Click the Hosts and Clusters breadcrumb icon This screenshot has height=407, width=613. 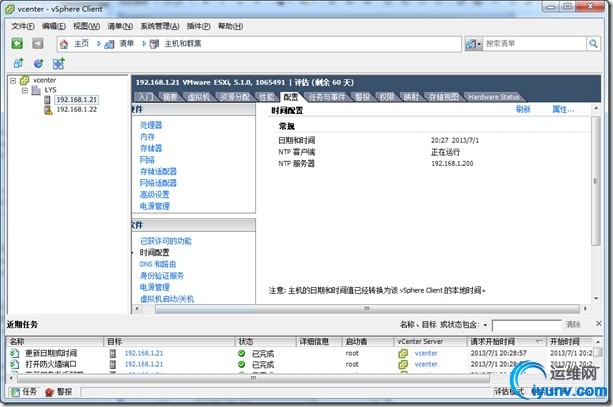tap(154, 44)
